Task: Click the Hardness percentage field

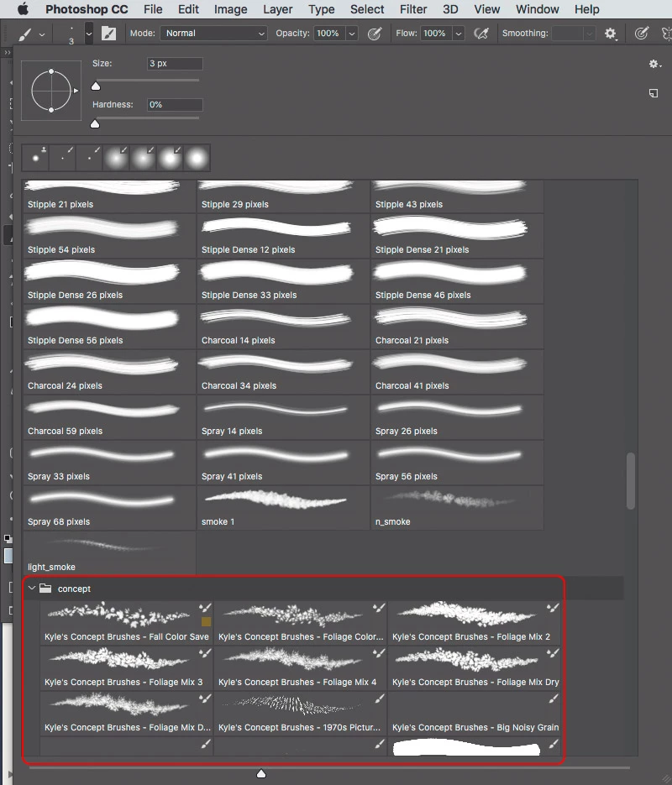Action: [175, 105]
